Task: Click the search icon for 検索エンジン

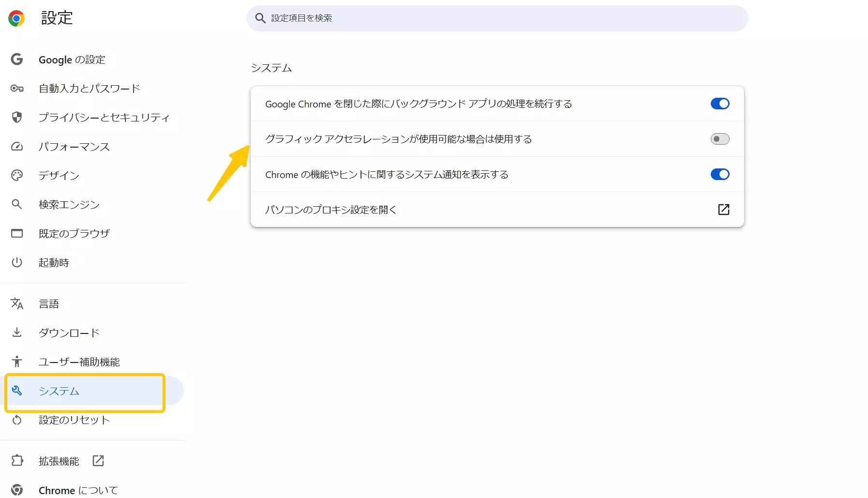Action: 17,204
